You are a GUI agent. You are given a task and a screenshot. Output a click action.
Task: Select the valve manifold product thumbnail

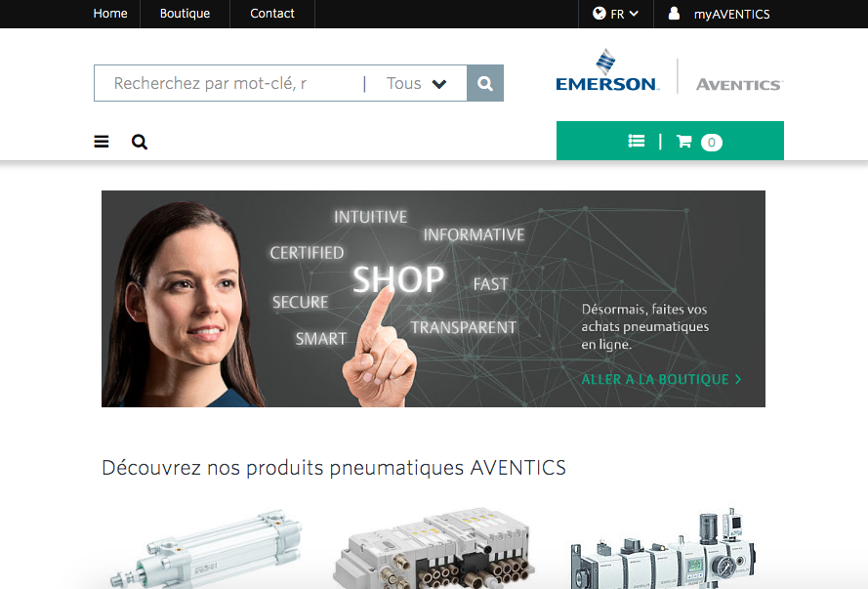(x=434, y=548)
